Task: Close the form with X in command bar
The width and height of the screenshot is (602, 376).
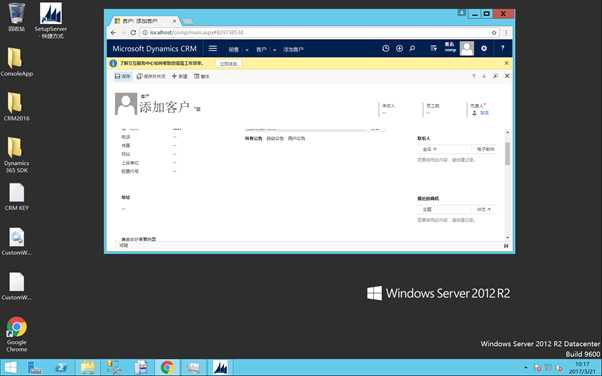Action: coord(507,76)
